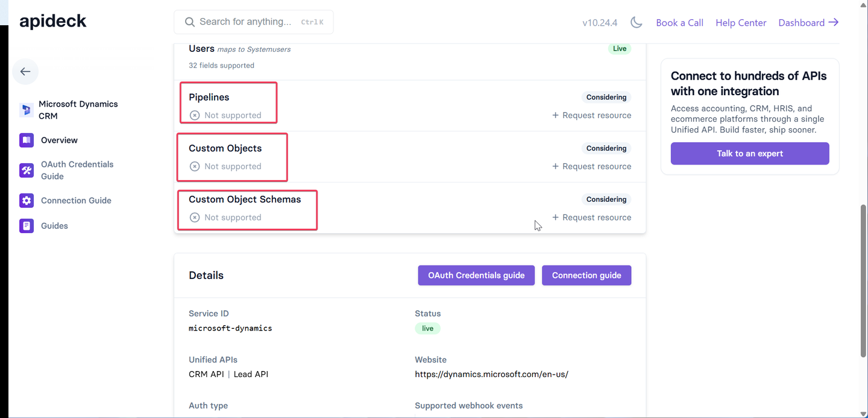Click the OAuth Credentials Guide tools icon
Image resolution: width=868 pixels, height=418 pixels.
27,170
